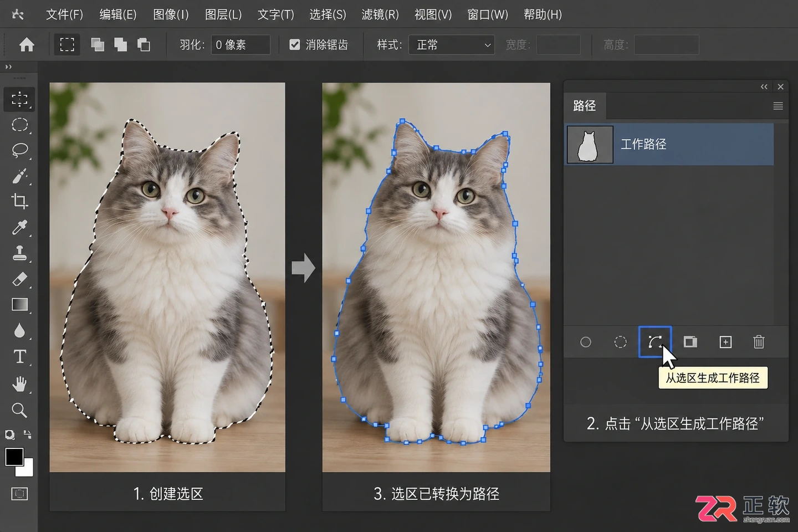Viewport: 798px width, 532px height.
Task: Select the Magic Wand tool
Action: [x=19, y=176]
